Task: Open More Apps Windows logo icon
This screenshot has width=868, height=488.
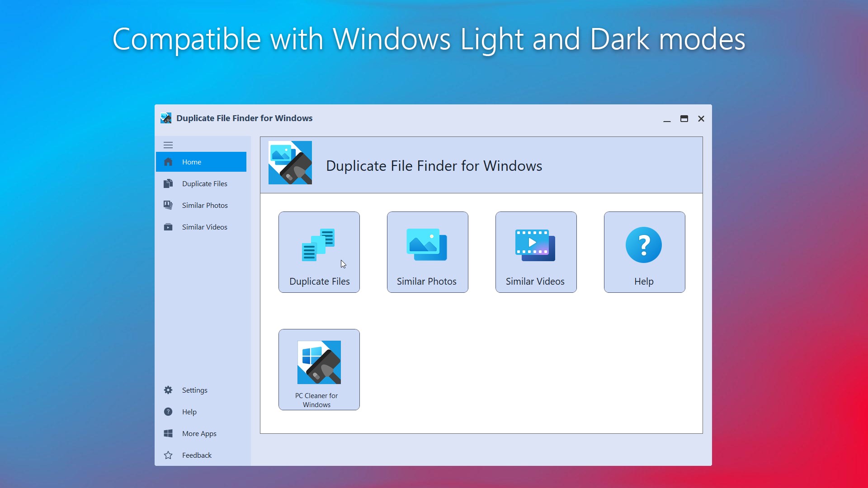Action: point(168,433)
